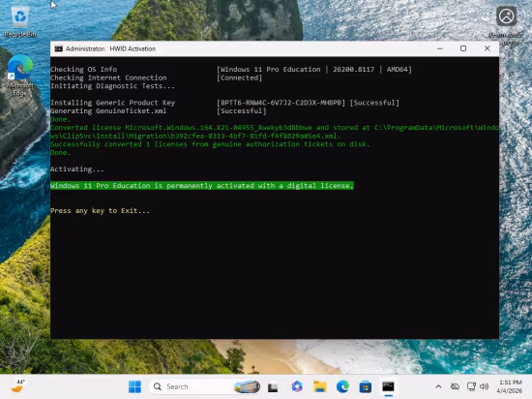Click "Generating GenuineTicket.xml" text
The image size is (532, 399).
click(108, 111)
